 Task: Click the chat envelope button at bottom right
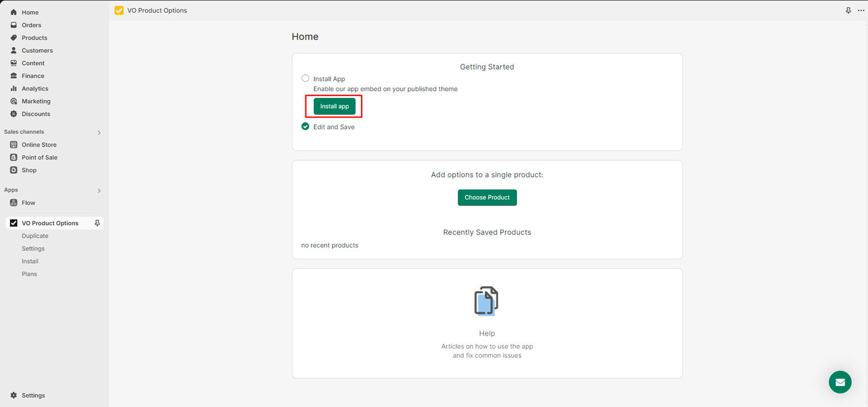point(840,382)
